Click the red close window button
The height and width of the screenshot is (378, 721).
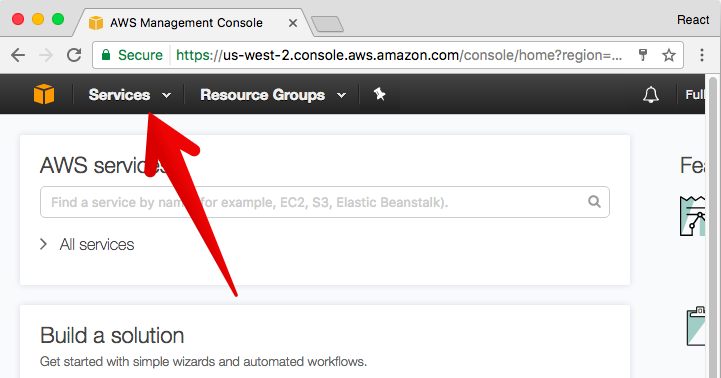tap(18, 19)
